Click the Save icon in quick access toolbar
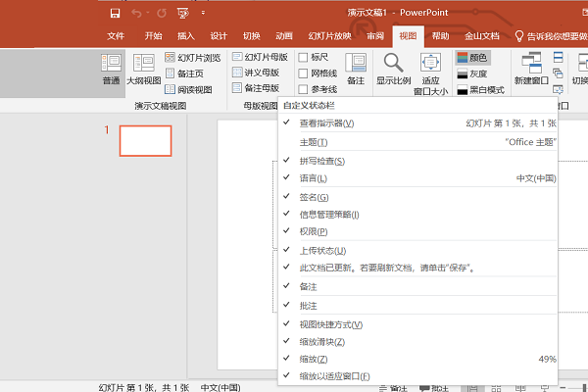This screenshot has width=588, height=392. [115, 13]
